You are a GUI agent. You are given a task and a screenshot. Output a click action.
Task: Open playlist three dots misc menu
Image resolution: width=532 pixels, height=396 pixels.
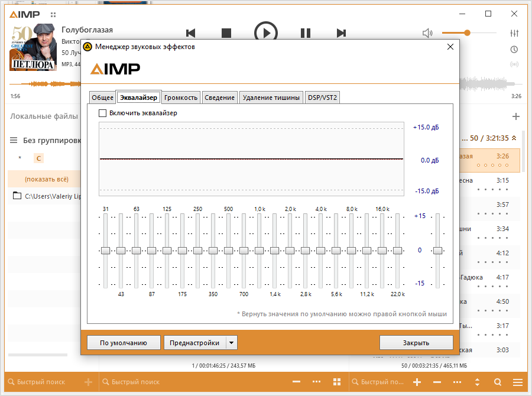[457, 382]
